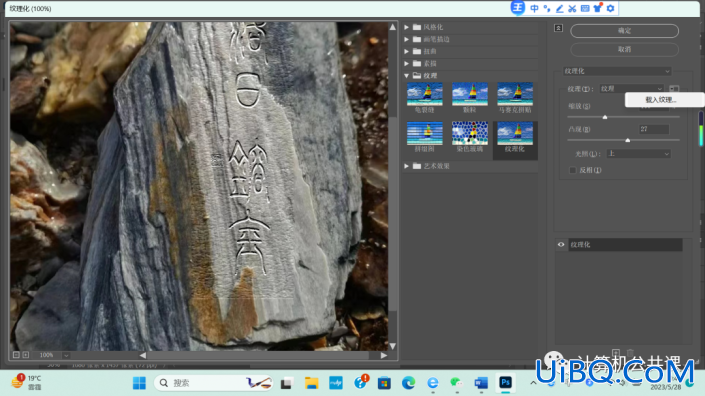Click preview scroll right arrow
The height and width of the screenshot is (396, 705).
384,355
